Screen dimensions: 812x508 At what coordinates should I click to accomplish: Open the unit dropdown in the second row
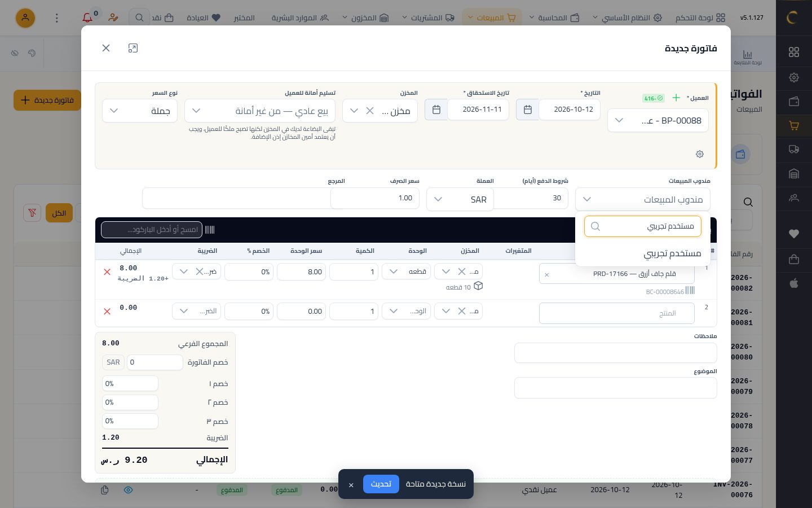coord(406,311)
